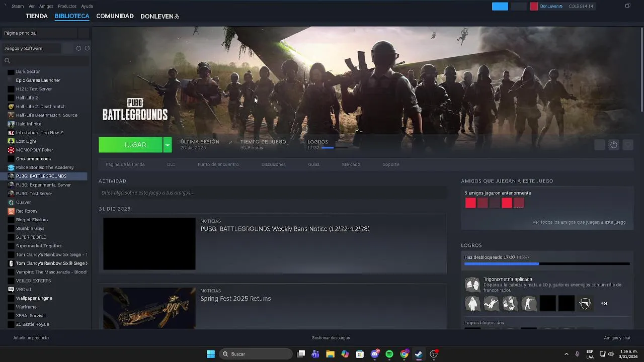
Task: Open the Juegos y Software filter dropdown
Action: coord(31,48)
